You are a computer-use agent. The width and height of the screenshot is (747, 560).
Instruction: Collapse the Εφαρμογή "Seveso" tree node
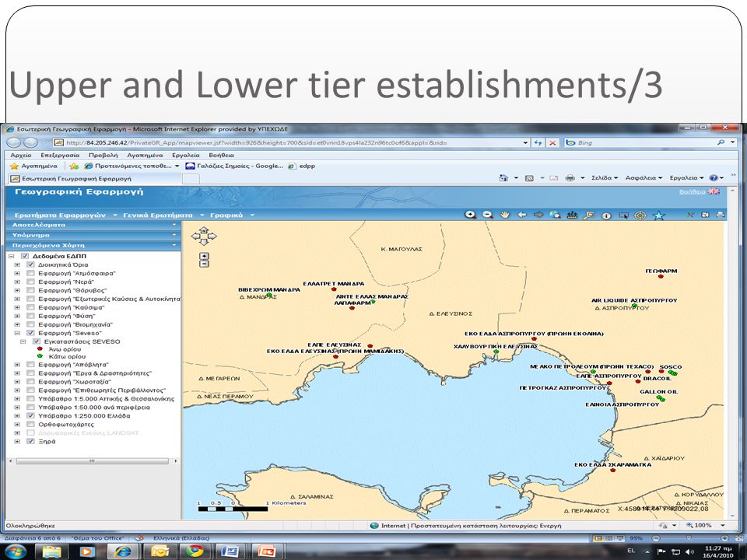click(17, 334)
